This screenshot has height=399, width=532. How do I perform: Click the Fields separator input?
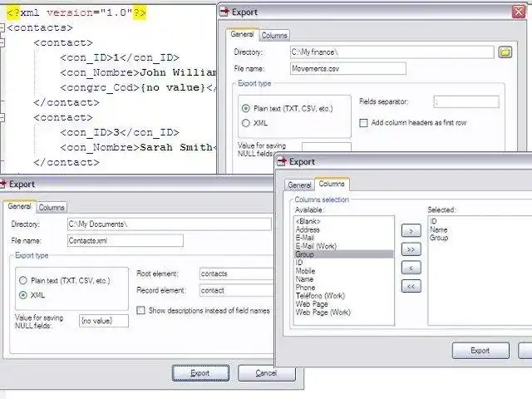(466, 101)
